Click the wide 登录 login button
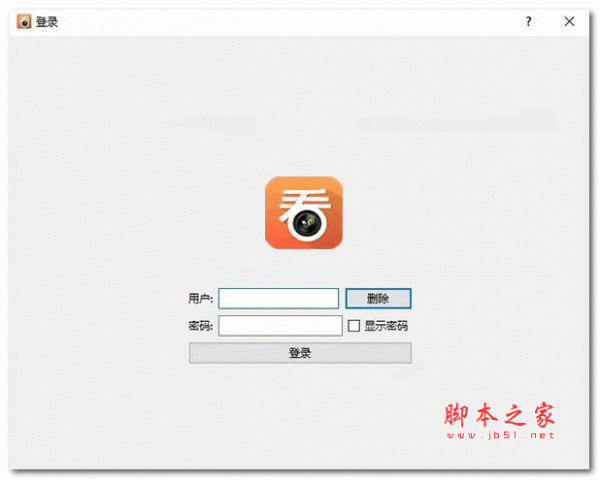Image resolution: width=600 pixels, height=480 pixels. tap(300, 353)
